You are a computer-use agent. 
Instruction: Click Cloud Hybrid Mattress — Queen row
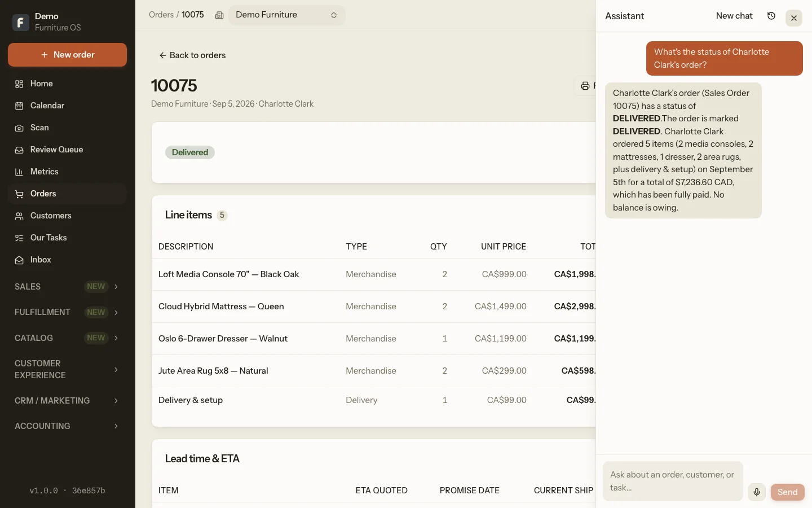pyautogui.click(x=373, y=306)
